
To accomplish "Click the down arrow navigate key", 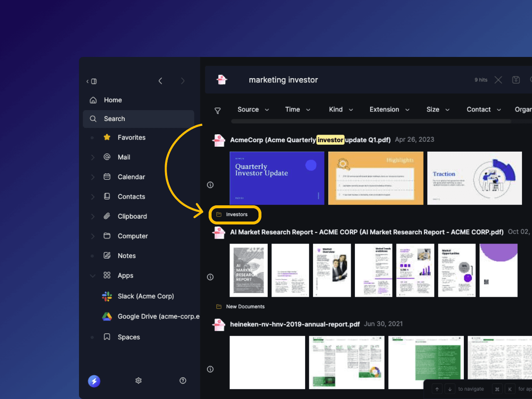I will (x=450, y=389).
